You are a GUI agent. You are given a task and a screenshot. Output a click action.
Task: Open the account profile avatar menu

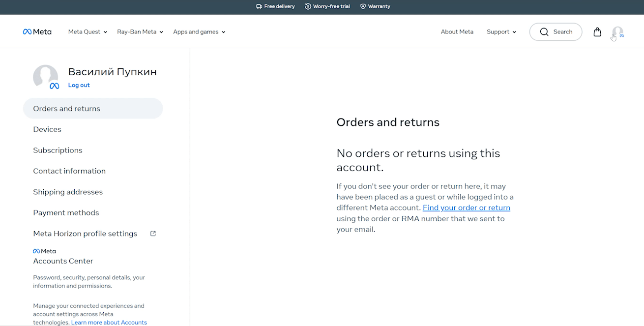coord(617,32)
